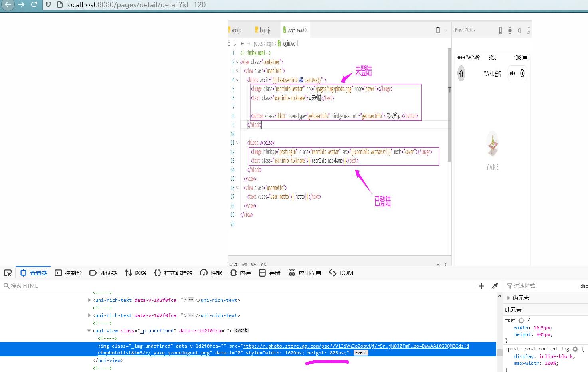Expand the first uni-rich-text tree node

(x=89, y=300)
